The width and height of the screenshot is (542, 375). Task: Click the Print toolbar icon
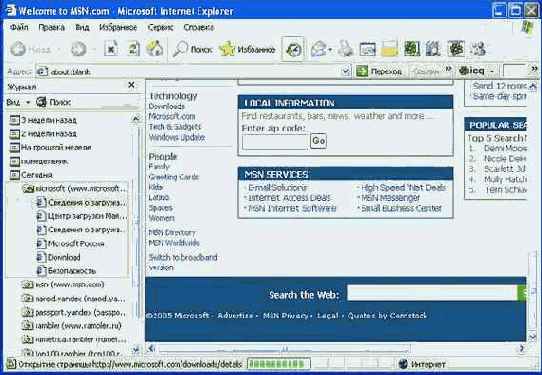[345, 49]
